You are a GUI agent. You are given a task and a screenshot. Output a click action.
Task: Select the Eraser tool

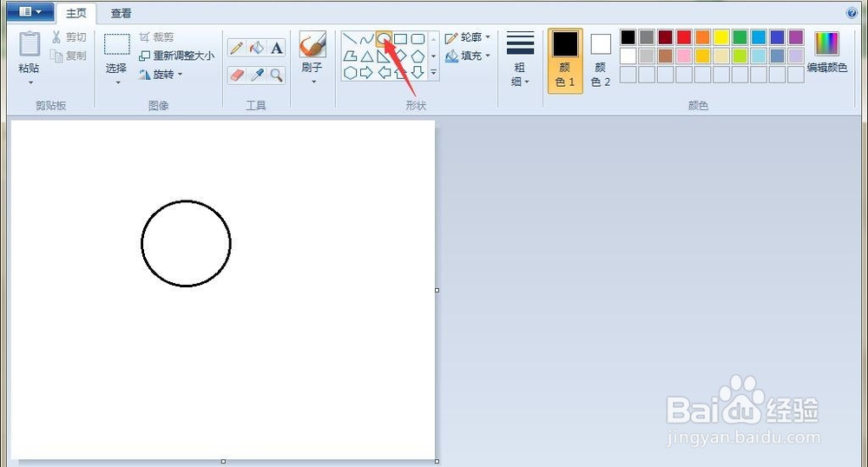(x=237, y=75)
